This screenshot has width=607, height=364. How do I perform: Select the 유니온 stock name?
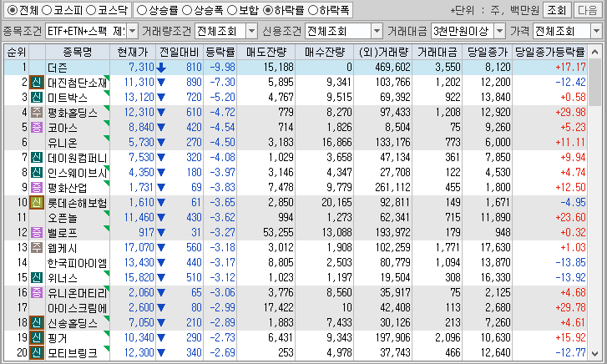pyautogui.click(x=63, y=143)
